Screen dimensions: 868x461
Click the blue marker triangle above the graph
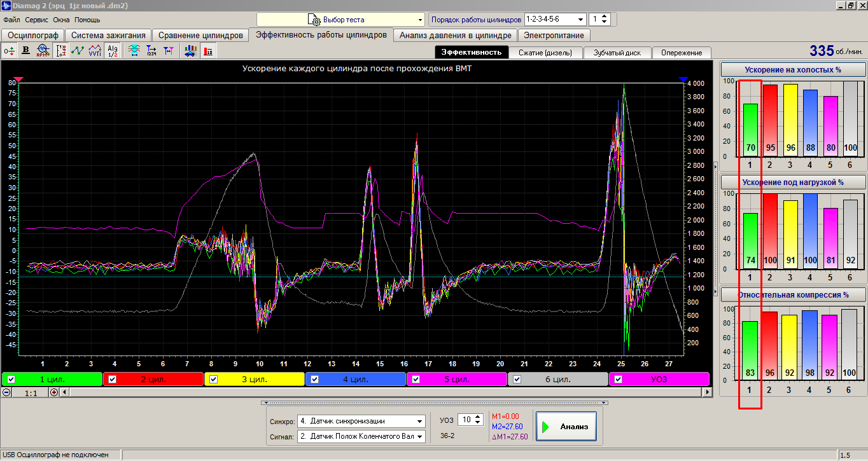point(683,79)
